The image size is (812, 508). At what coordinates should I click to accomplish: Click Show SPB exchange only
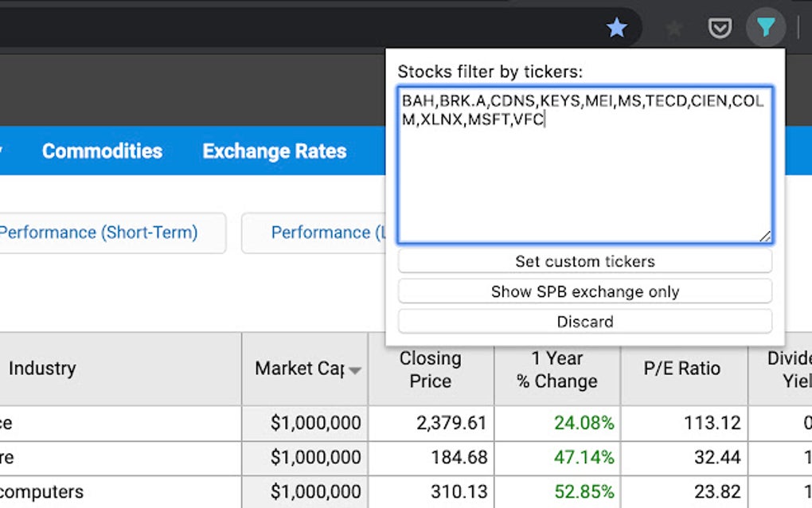pyautogui.click(x=585, y=291)
